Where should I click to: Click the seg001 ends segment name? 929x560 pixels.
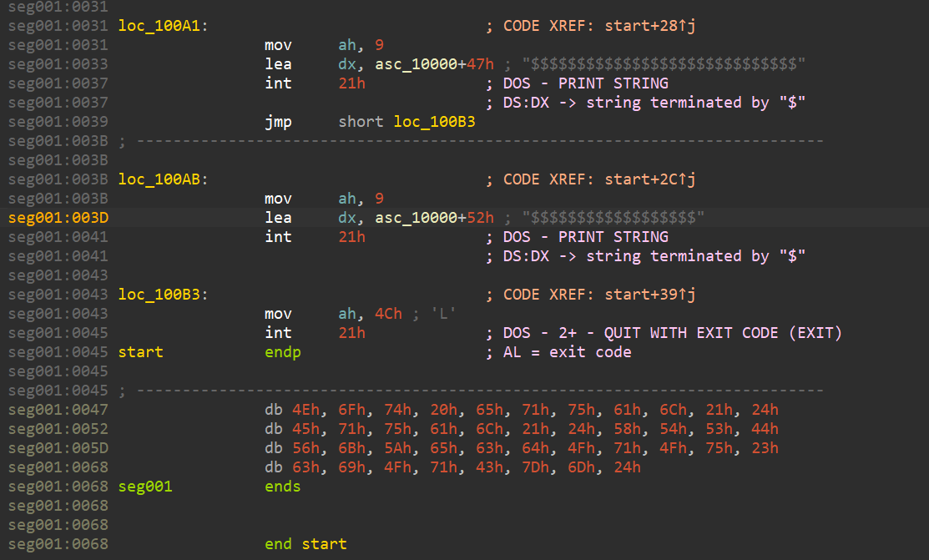(145, 487)
